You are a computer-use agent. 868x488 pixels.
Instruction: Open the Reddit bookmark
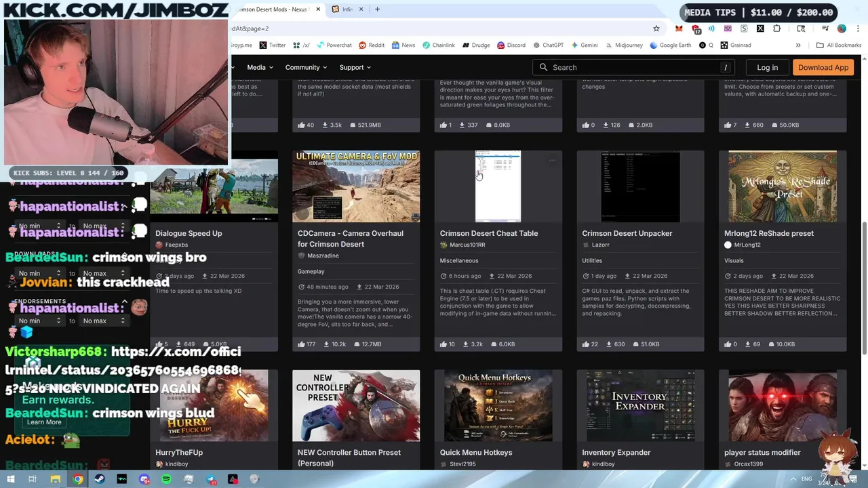(372, 45)
